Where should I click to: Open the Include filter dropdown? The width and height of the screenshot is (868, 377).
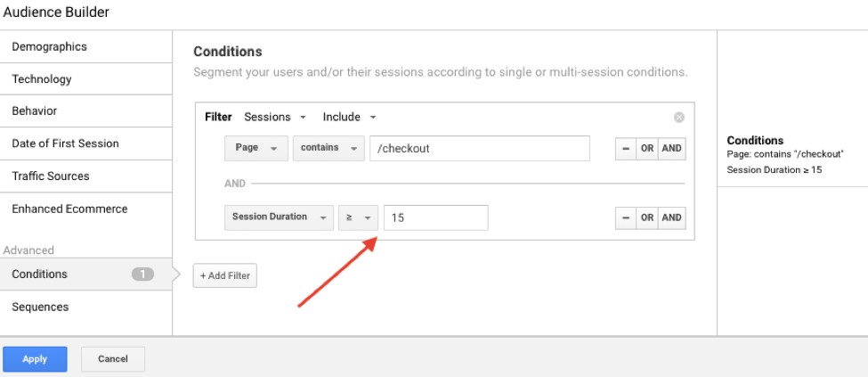[x=349, y=117]
